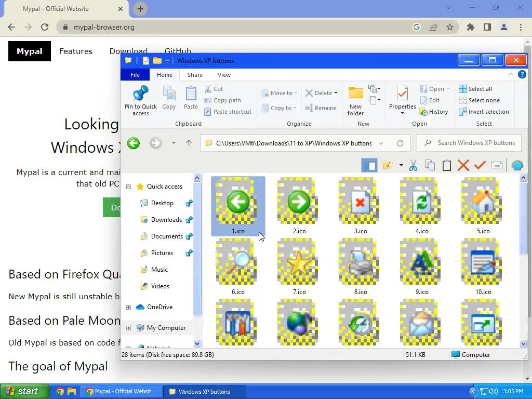This screenshot has height=399, width=532.
Task: Bookmark page with star icon
Action: tap(449, 27)
